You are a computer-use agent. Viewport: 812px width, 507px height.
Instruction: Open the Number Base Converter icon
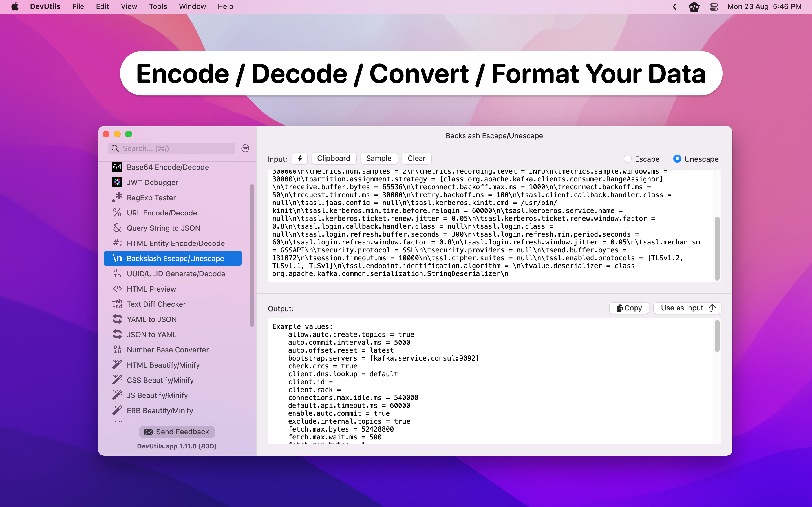point(117,349)
